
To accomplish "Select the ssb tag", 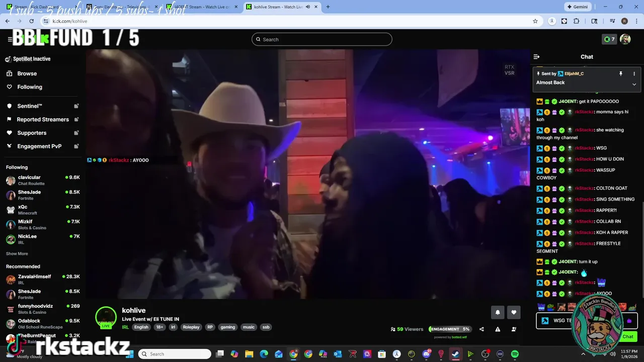I will coord(266,327).
